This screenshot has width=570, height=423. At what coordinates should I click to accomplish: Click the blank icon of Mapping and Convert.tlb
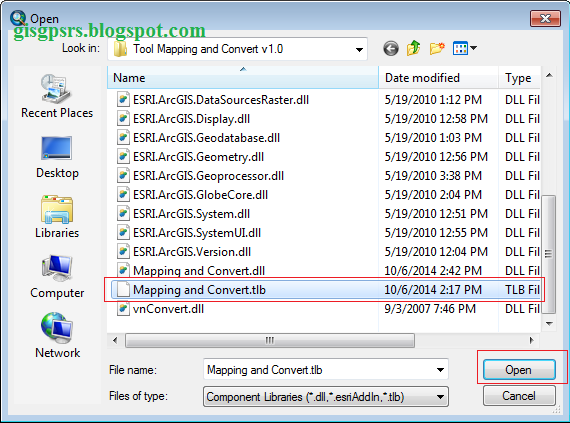pos(123,290)
